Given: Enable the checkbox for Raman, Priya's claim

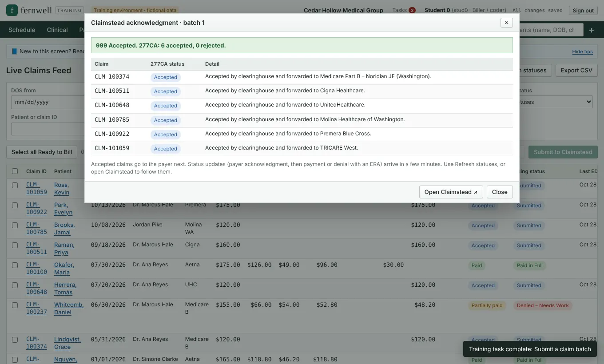Looking at the screenshot, I should click(x=15, y=245).
